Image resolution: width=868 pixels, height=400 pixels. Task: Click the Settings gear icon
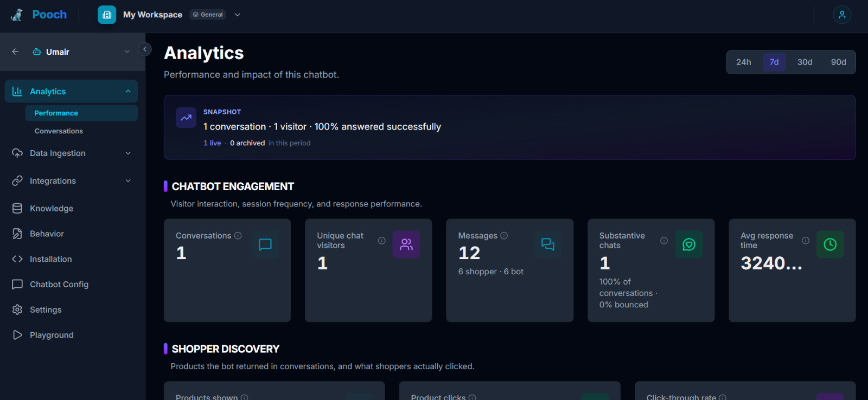(x=17, y=309)
